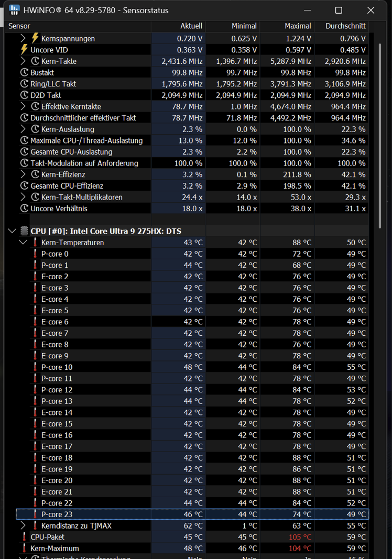
Task: Click the Kern-Maximum thermometer icon
Action: pos(24,548)
